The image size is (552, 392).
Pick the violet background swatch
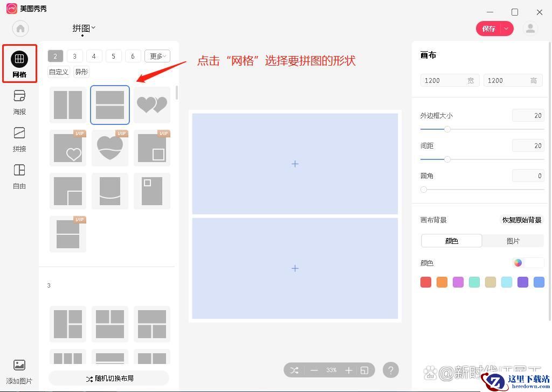tap(523, 282)
